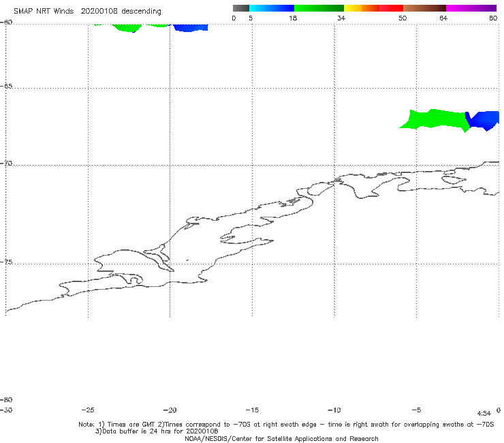Image resolution: width=504 pixels, height=443 pixels.
Task: Click the 'Times are GMT' note line
Action: tap(286, 425)
